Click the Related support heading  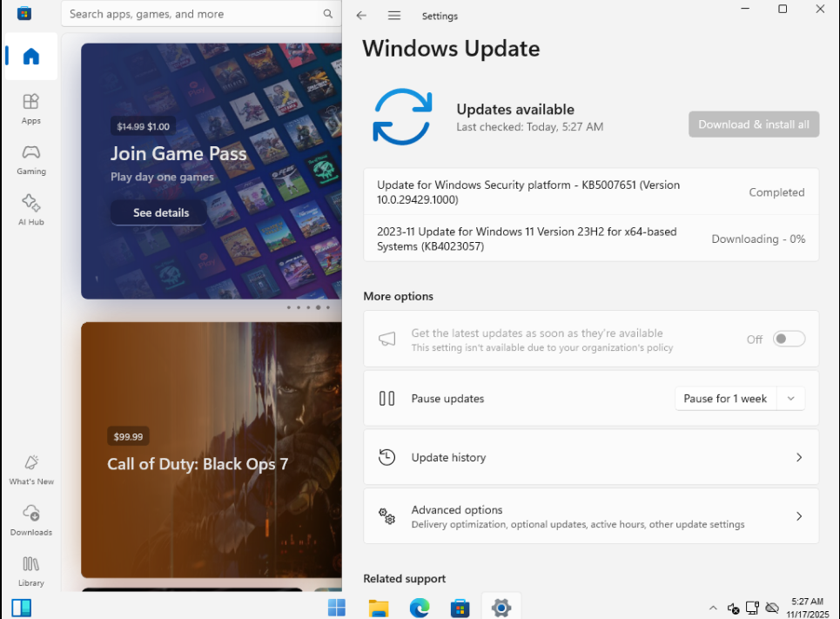click(x=405, y=579)
